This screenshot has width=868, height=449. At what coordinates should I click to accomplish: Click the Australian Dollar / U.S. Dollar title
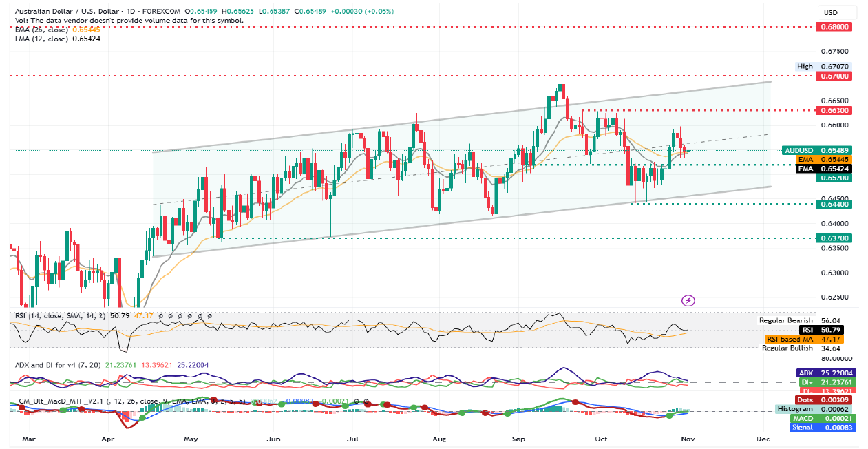66,12
